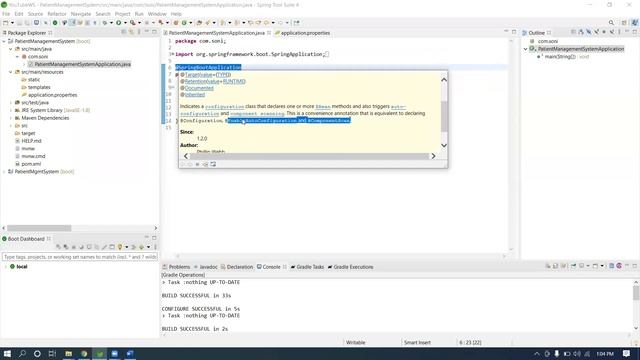The image size is (640, 360).
Task: Click scroll down arrow in hover popup
Action: pyautogui.click(x=444, y=145)
